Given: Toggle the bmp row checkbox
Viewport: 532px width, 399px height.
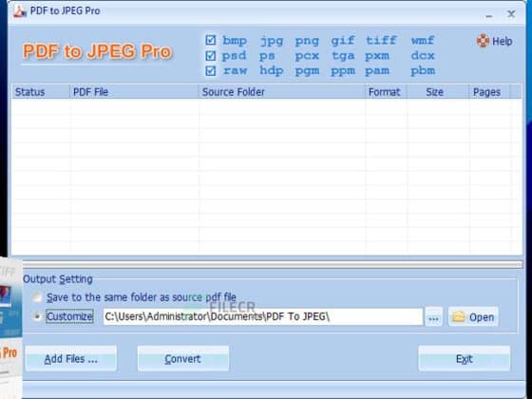Looking at the screenshot, I should point(210,40).
